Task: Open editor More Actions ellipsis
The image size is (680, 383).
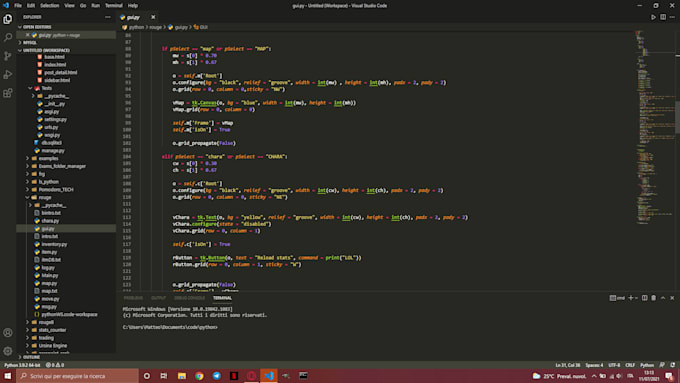Action: pyautogui.click(x=672, y=17)
